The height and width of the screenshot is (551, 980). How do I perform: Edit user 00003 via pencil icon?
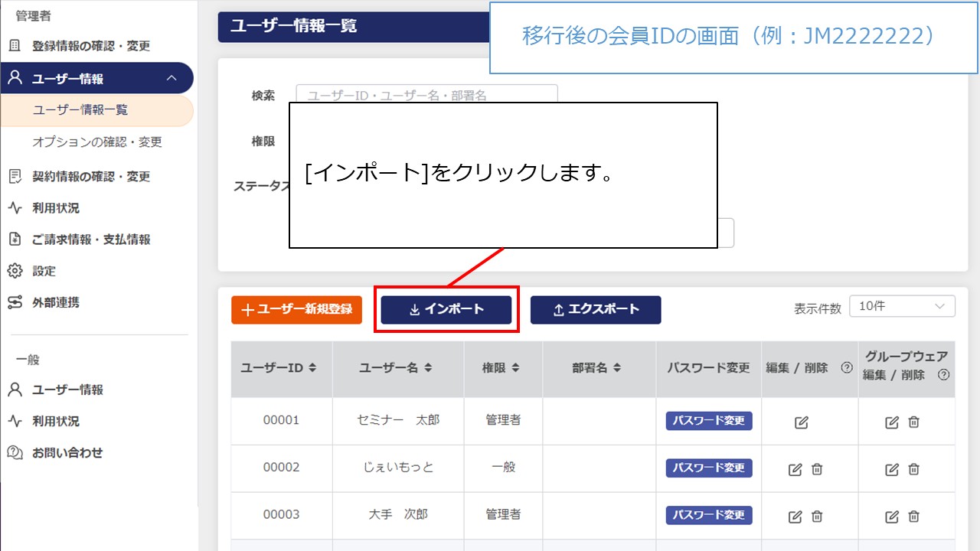tap(795, 517)
